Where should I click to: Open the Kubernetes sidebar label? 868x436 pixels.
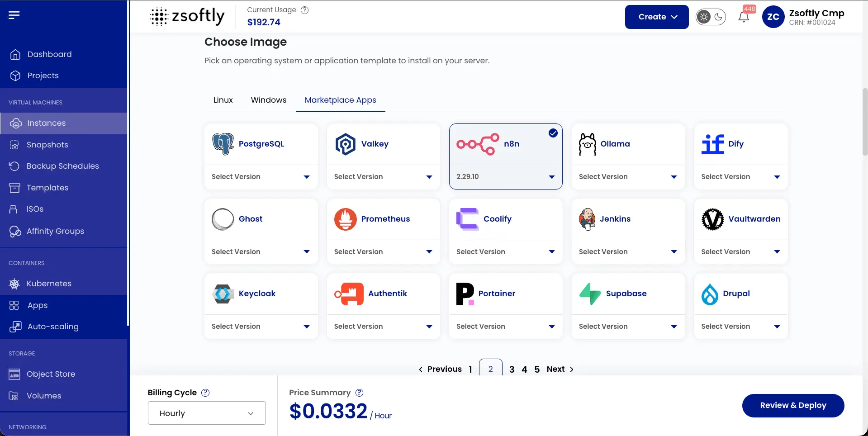(49, 284)
